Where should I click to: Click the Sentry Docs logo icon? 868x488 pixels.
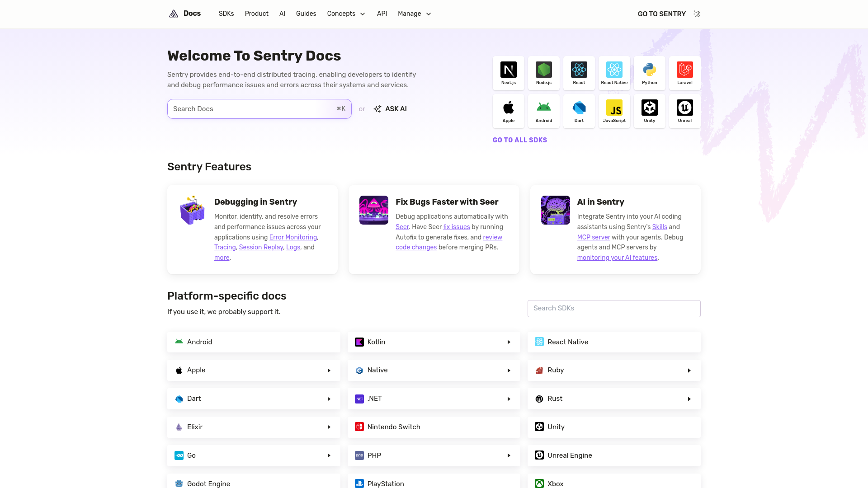pyautogui.click(x=174, y=14)
